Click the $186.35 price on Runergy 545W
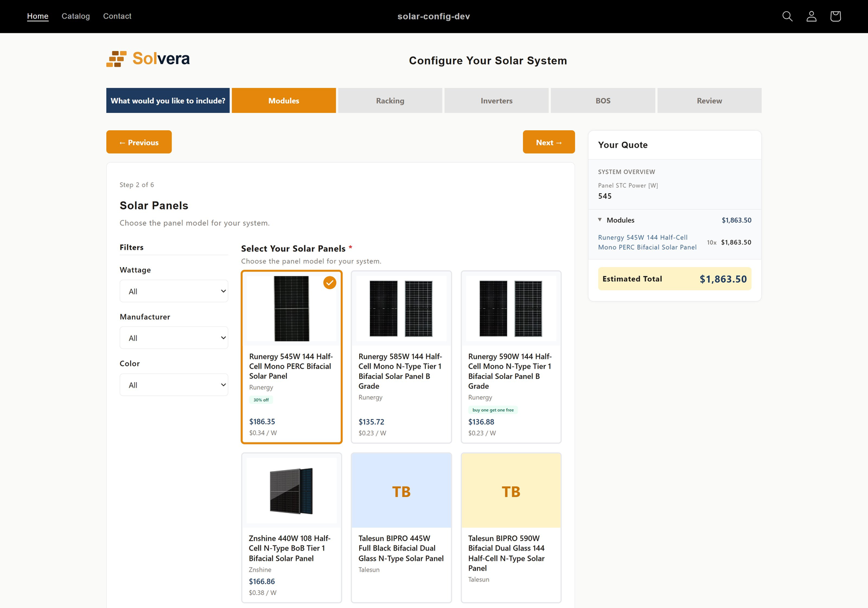Image resolution: width=868 pixels, height=608 pixels. pyautogui.click(x=262, y=421)
